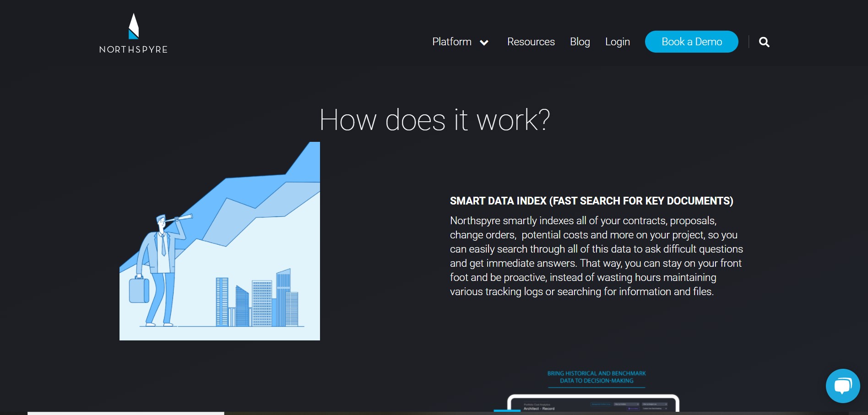Click the dashboard screenshot preview
The height and width of the screenshot is (415, 868).
[593, 404]
